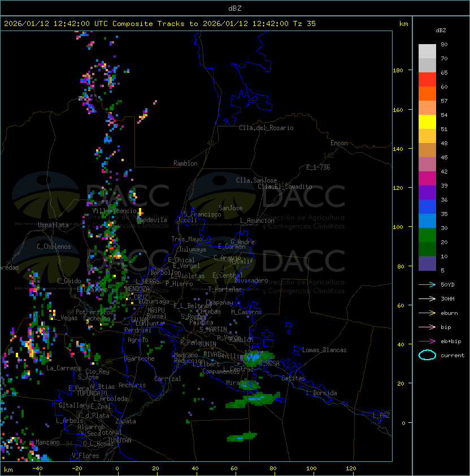This screenshot has width=470, height=476.
Task: Pick the slate purple 5-10 dBZ swatch
Action: (427, 263)
